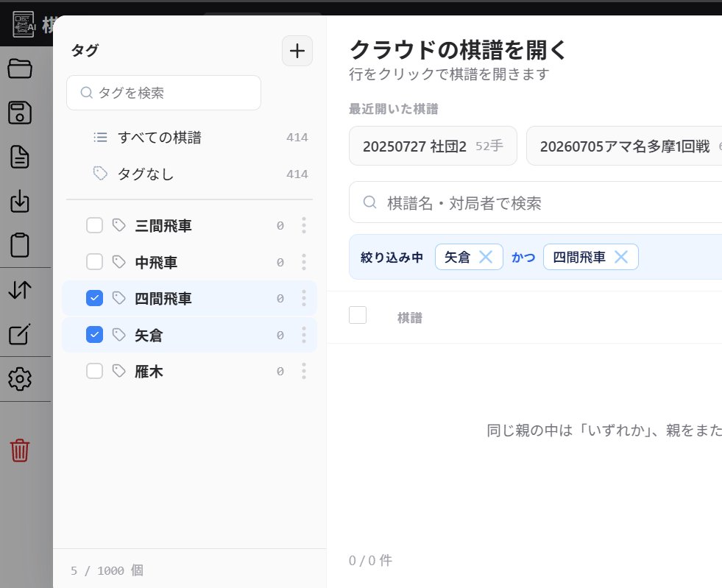
Task: Click the edit pencil square icon
Action: tap(20, 334)
